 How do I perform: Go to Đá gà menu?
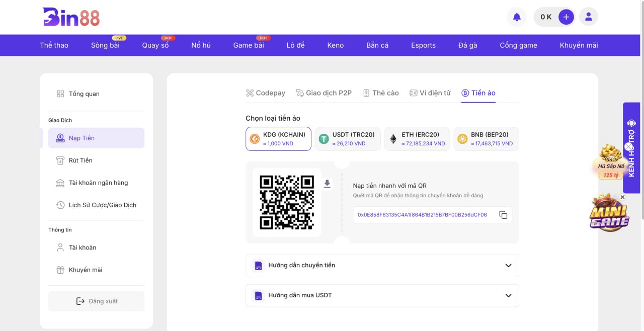tap(468, 45)
